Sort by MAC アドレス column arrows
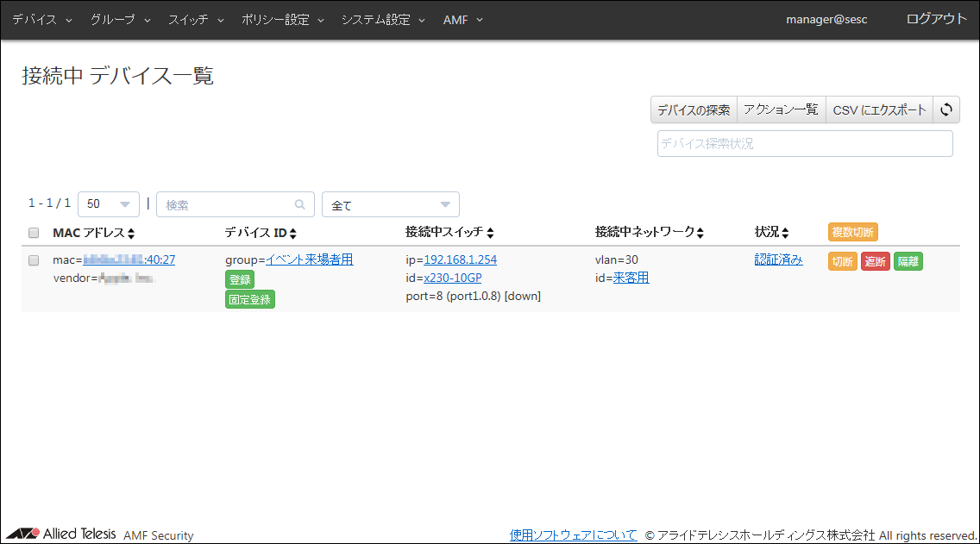980x544 pixels. click(131, 234)
